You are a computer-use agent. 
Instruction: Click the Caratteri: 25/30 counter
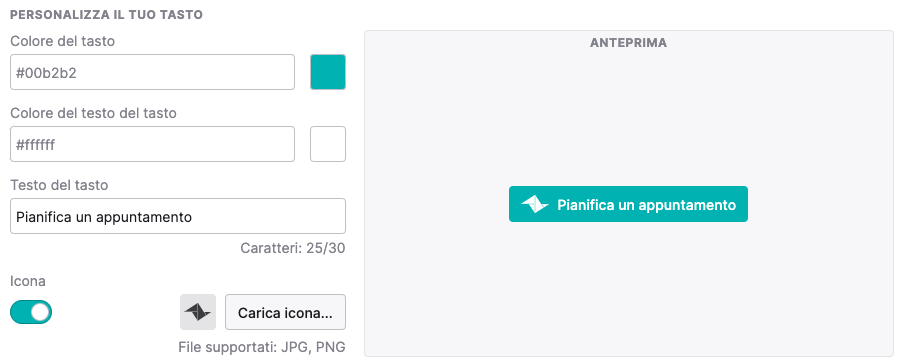pos(293,248)
